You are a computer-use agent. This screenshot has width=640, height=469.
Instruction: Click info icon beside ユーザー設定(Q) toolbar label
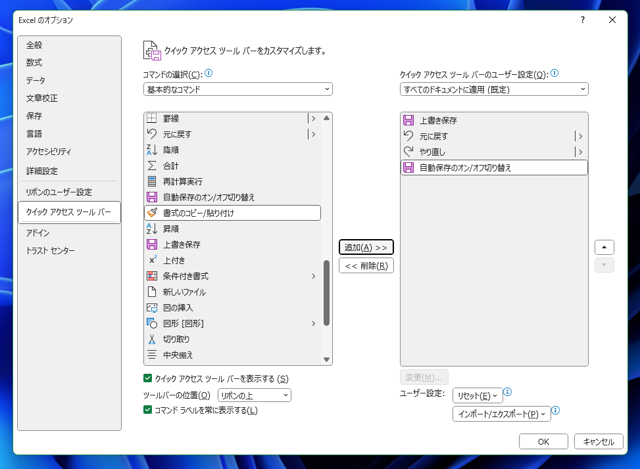(x=554, y=73)
